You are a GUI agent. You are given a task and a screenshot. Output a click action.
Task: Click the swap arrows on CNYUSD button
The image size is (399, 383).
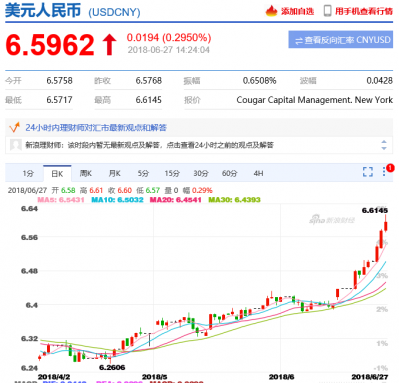299,41
